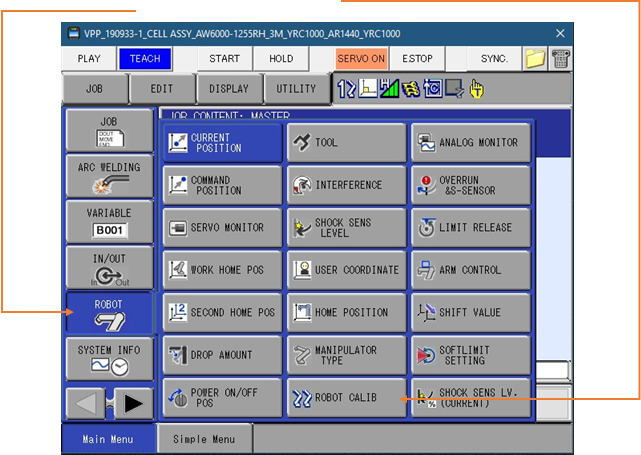Switch to Simple Menu tab

point(204,439)
